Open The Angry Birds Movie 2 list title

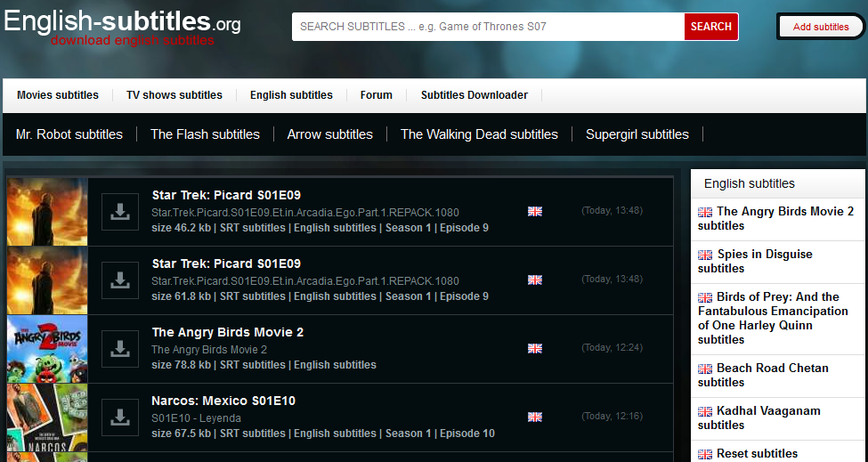click(228, 333)
